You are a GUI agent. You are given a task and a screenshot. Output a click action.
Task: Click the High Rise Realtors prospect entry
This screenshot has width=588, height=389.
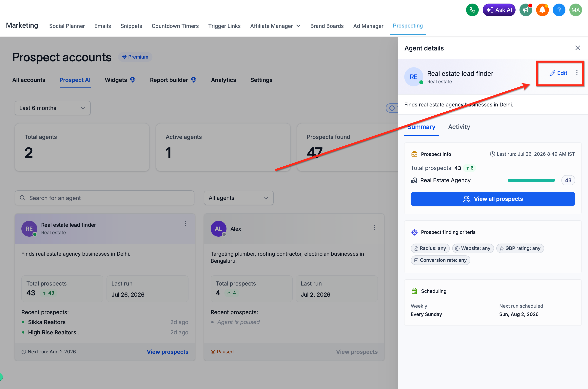pyautogui.click(x=54, y=332)
